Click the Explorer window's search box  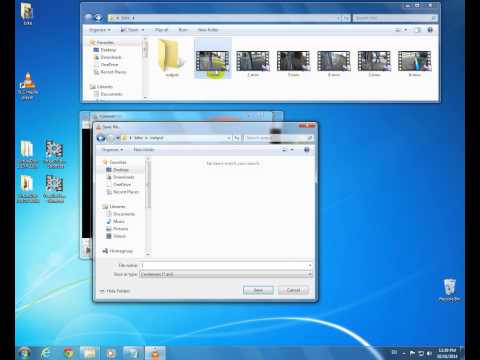(x=395, y=18)
